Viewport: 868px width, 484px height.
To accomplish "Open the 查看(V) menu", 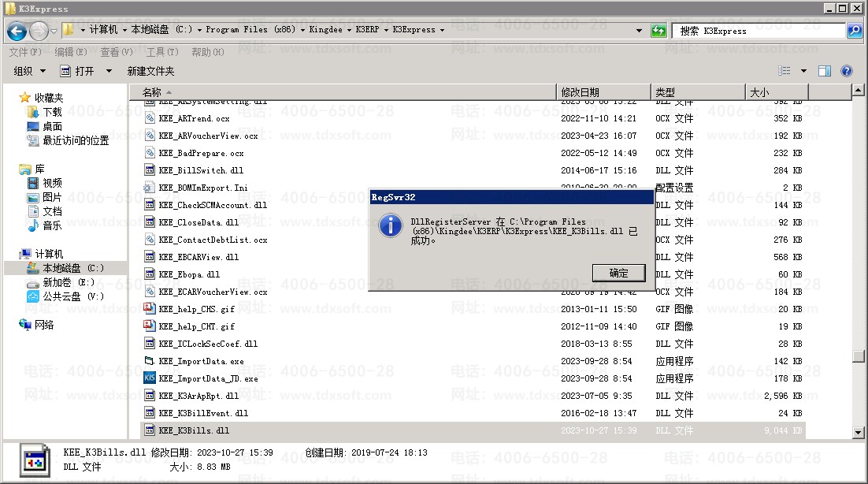I will point(117,52).
